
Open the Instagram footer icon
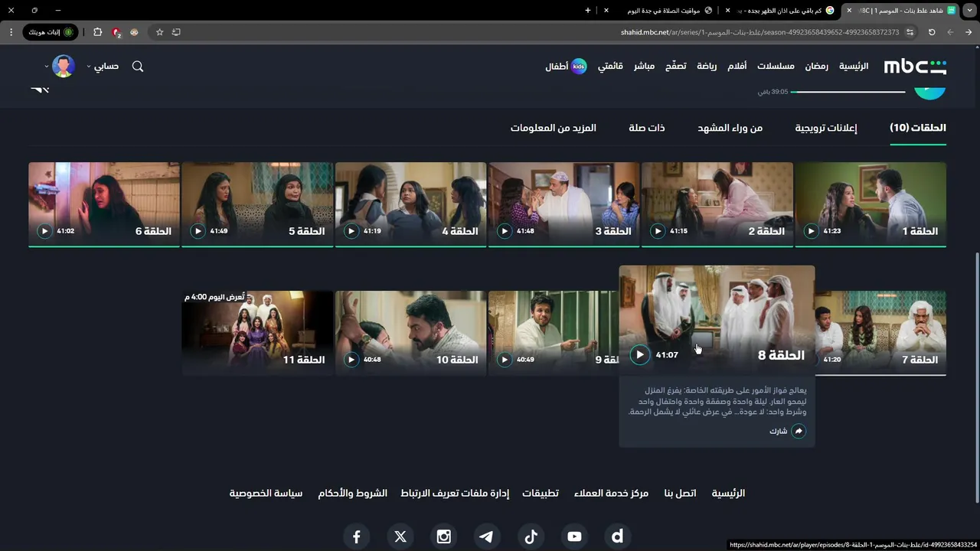(444, 536)
